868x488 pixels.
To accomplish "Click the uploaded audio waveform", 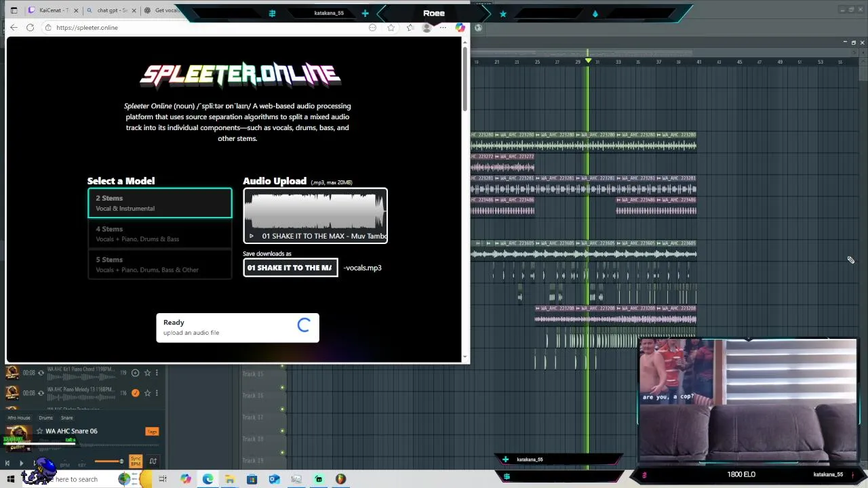I will tap(315, 210).
